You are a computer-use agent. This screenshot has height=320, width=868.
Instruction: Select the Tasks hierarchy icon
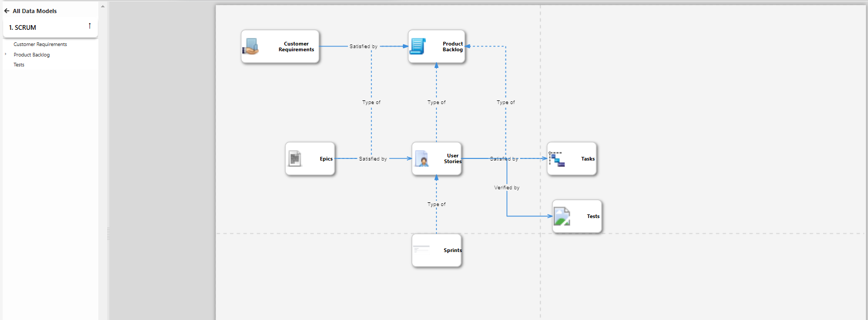click(557, 159)
